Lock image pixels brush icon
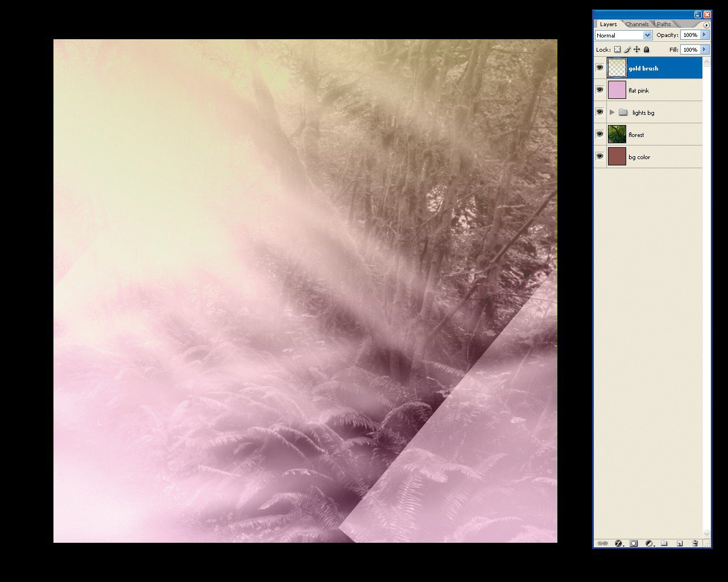Screen dimensions: 728x582 pos(627,49)
